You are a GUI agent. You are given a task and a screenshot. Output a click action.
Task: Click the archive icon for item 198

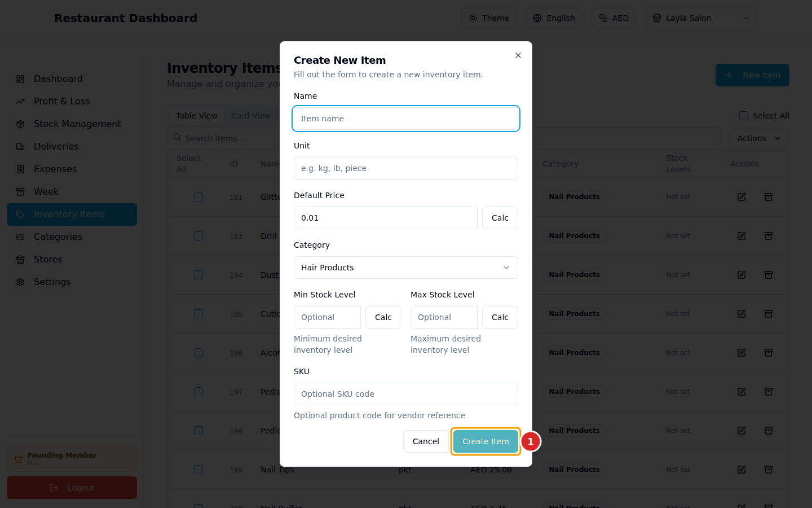click(768, 431)
